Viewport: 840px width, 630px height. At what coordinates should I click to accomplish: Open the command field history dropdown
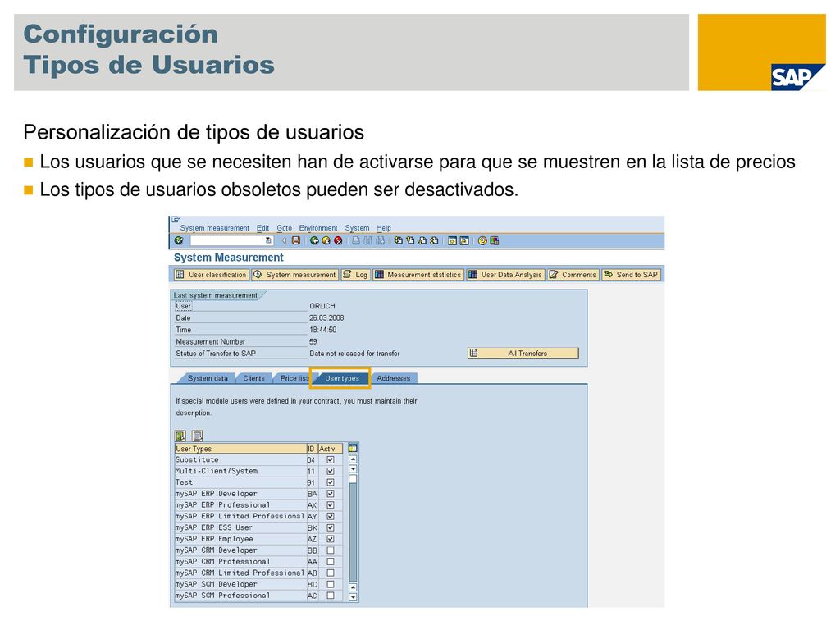(268, 241)
